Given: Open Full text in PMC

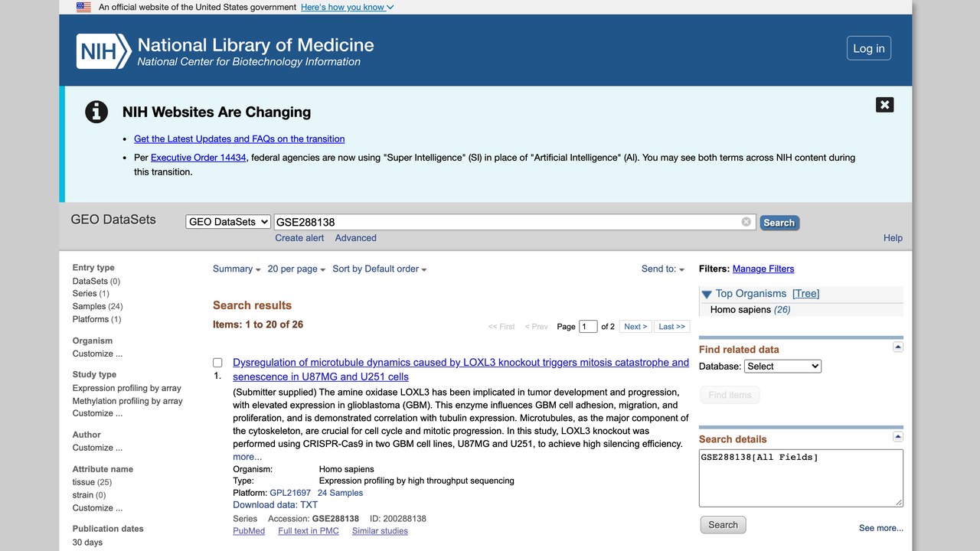Looking at the screenshot, I should [309, 531].
